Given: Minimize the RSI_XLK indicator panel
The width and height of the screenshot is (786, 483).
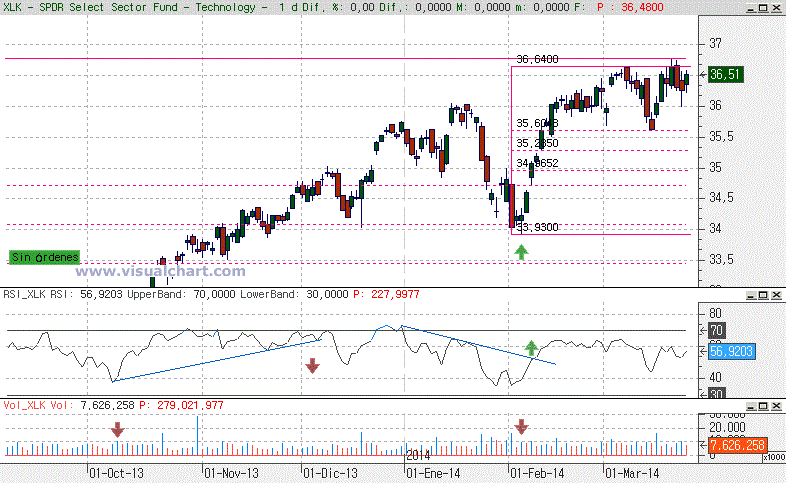Looking at the screenshot, I should click(x=750, y=295).
